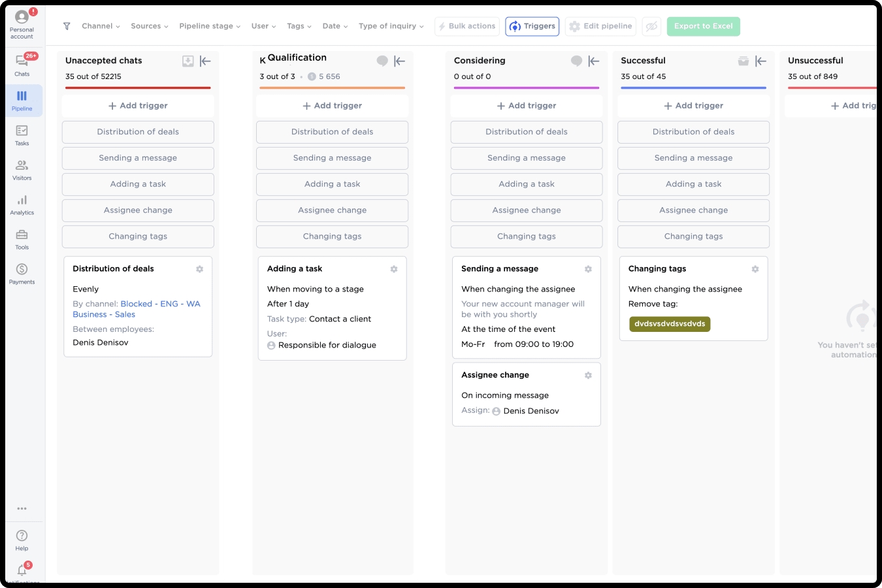The width and height of the screenshot is (882, 588).
Task: Collapse the Unaccepted chats column
Action: (205, 61)
